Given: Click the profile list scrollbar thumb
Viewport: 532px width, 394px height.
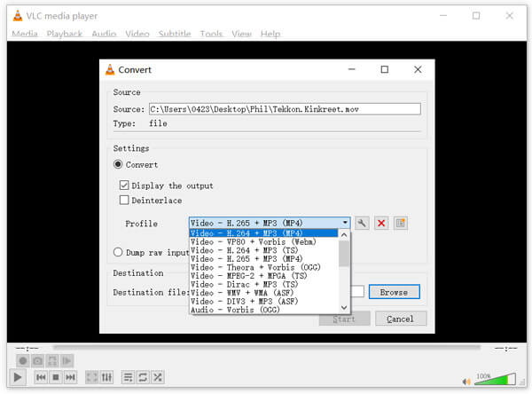Looking at the screenshot, I should point(344,254).
